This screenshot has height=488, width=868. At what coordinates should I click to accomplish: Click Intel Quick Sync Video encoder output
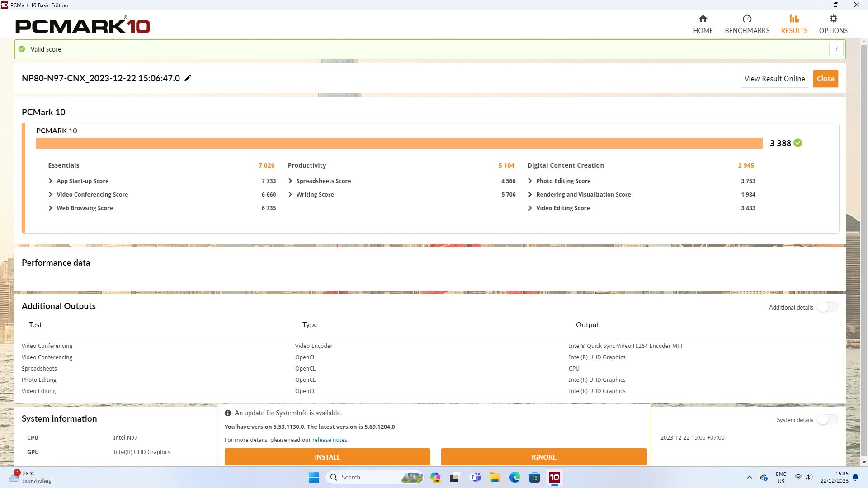click(x=626, y=346)
